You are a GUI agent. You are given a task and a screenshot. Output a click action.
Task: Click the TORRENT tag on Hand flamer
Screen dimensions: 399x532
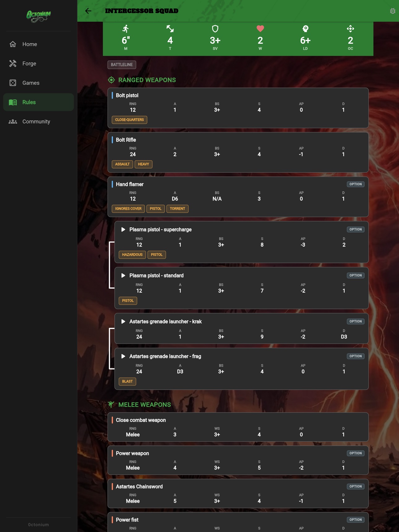[178, 209]
